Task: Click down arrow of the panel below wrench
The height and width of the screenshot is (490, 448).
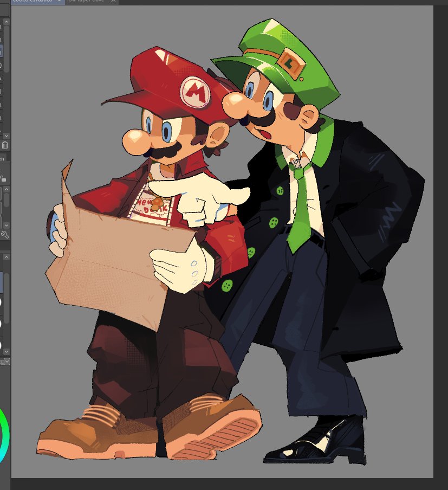Action: click(x=7, y=352)
